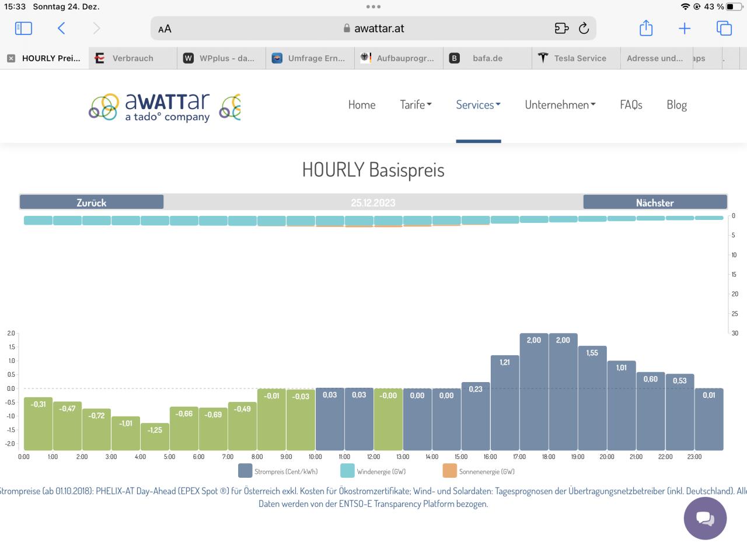The width and height of the screenshot is (747, 560).
Task: Click the HOURLY Basispreis heading
Action: click(x=373, y=170)
